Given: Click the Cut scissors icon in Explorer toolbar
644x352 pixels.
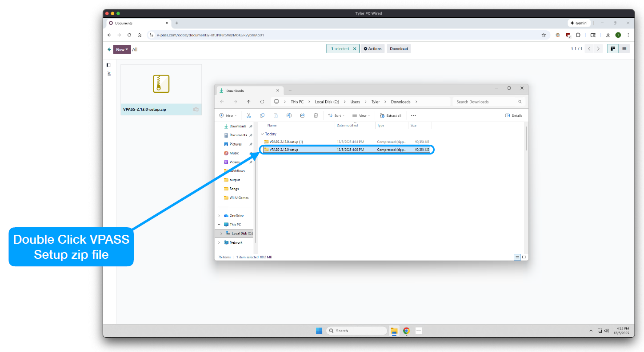Looking at the screenshot, I should coord(249,115).
